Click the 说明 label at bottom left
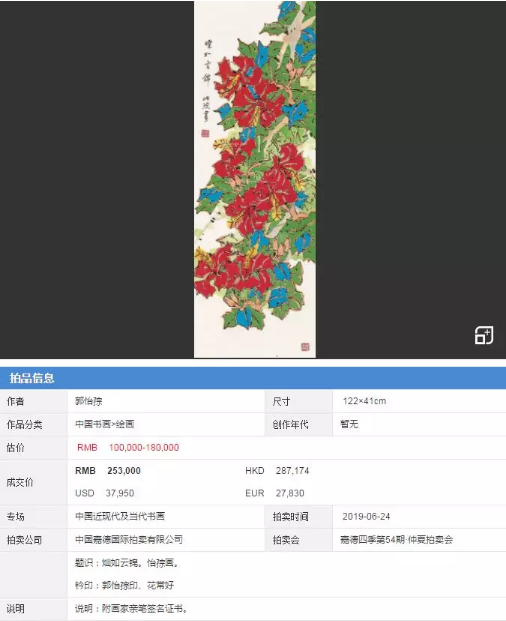 [15, 609]
